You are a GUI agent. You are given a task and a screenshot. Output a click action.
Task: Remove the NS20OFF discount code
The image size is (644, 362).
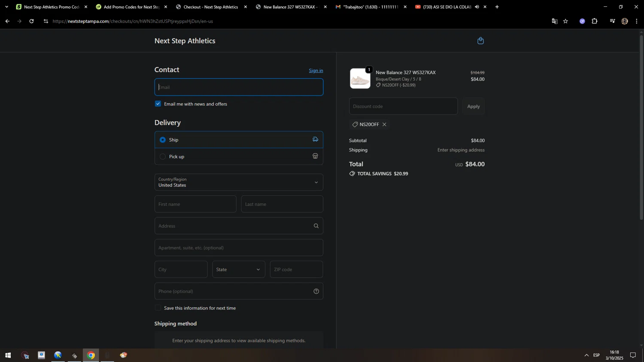pyautogui.click(x=384, y=124)
